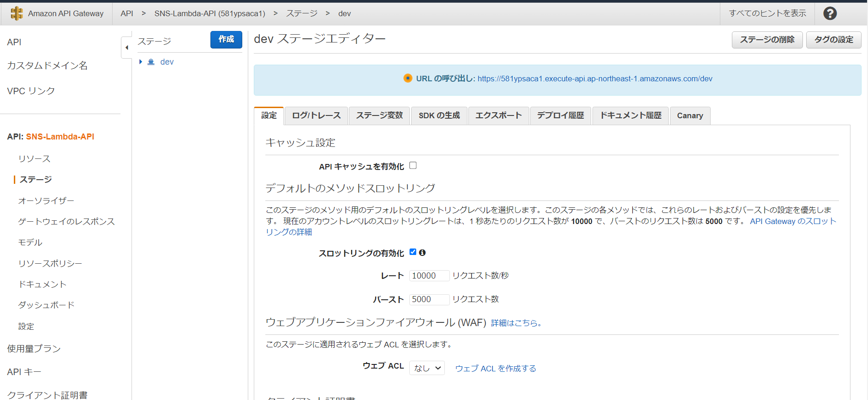
Task: Open クライアント証明書 in sidebar
Action: 47,395
